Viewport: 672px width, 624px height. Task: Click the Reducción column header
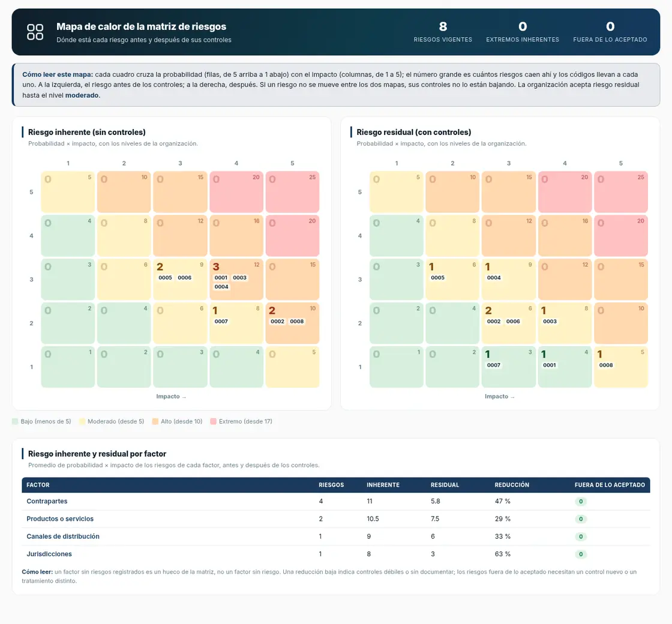pos(512,485)
